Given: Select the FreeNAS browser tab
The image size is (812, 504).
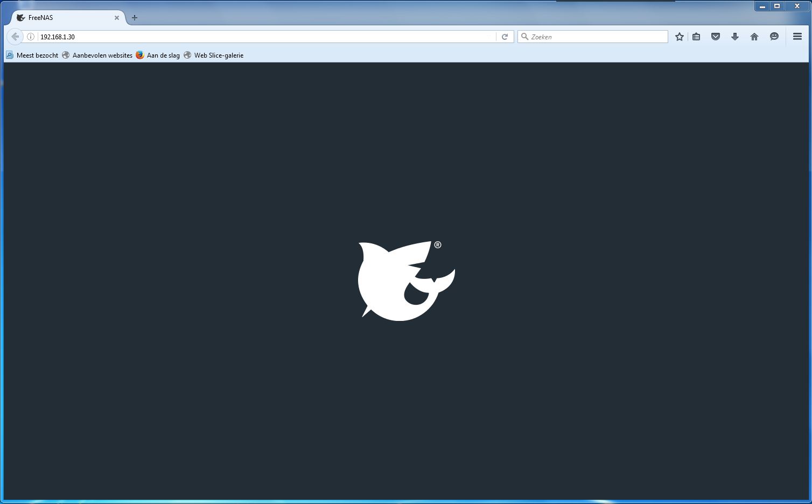Looking at the screenshot, I should tap(68, 18).
